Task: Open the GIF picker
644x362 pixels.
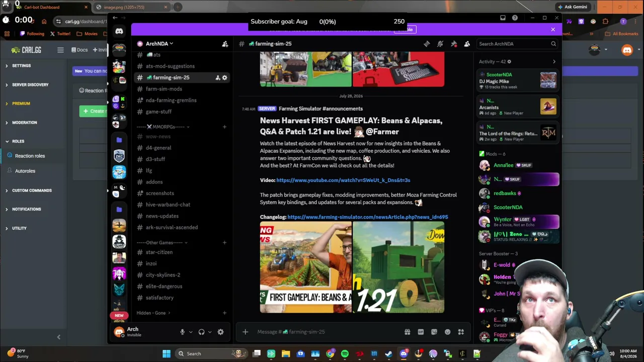Action: pos(421,332)
